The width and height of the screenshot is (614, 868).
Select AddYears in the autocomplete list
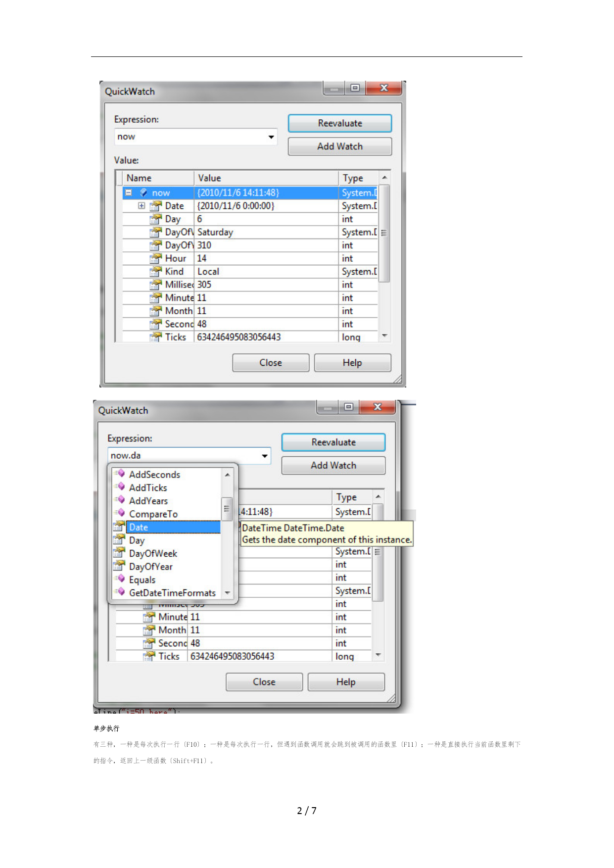coord(148,501)
